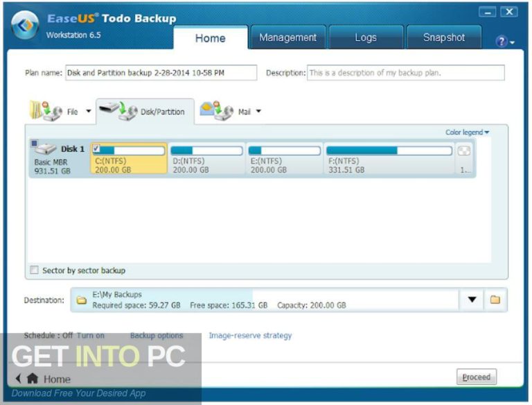
Task: Click the Basic MBR 931.51 GB label
Action: (52, 166)
